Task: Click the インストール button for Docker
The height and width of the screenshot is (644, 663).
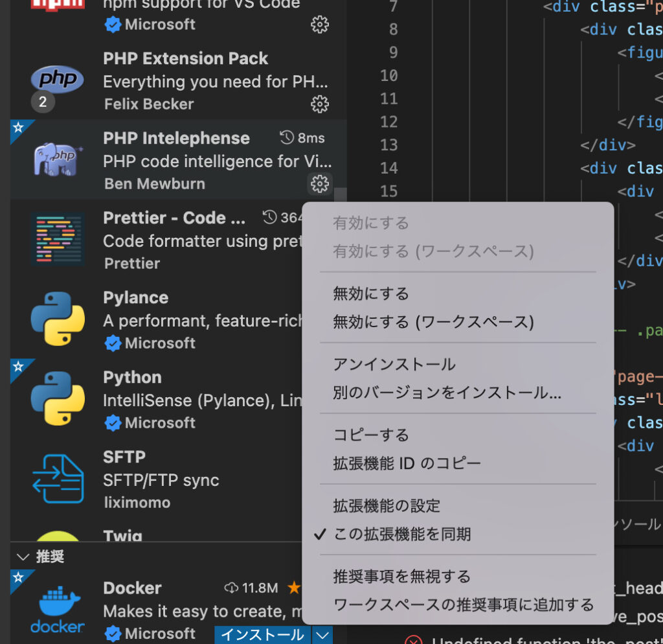Action: (262, 635)
